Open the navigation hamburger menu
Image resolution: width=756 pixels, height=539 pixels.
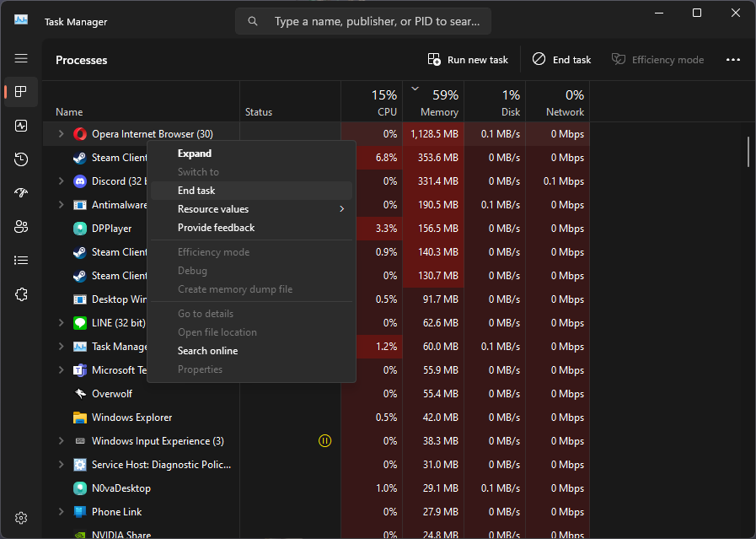[21, 58]
